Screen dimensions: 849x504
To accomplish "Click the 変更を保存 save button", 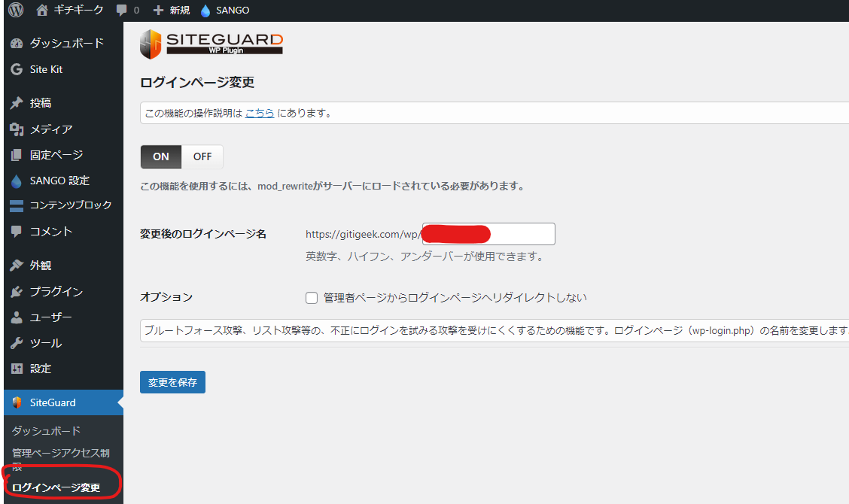I will click(172, 382).
